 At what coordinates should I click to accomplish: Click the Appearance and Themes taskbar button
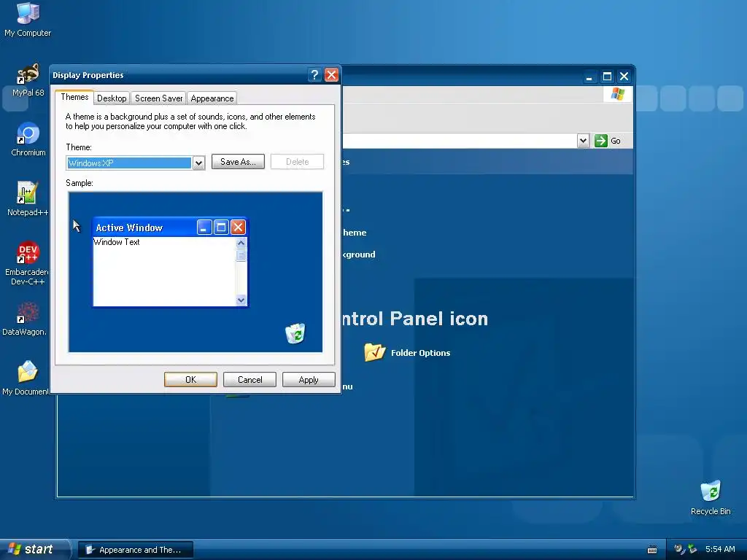pos(136,550)
